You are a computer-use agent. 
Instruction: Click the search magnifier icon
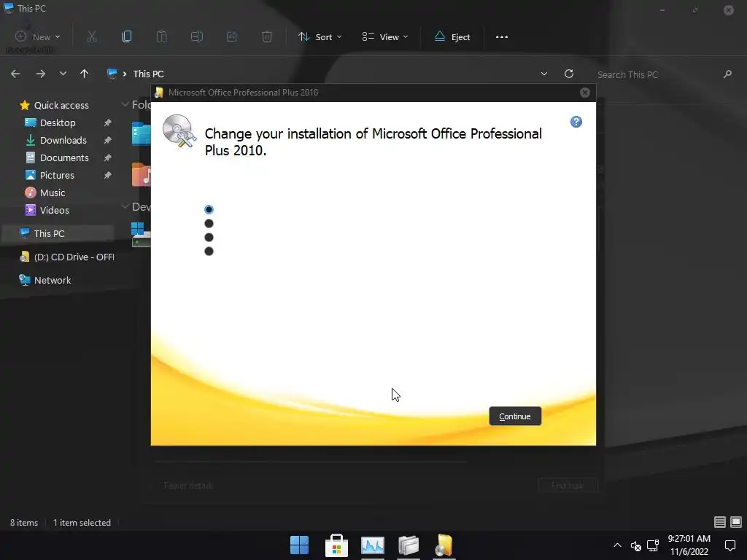pos(727,74)
